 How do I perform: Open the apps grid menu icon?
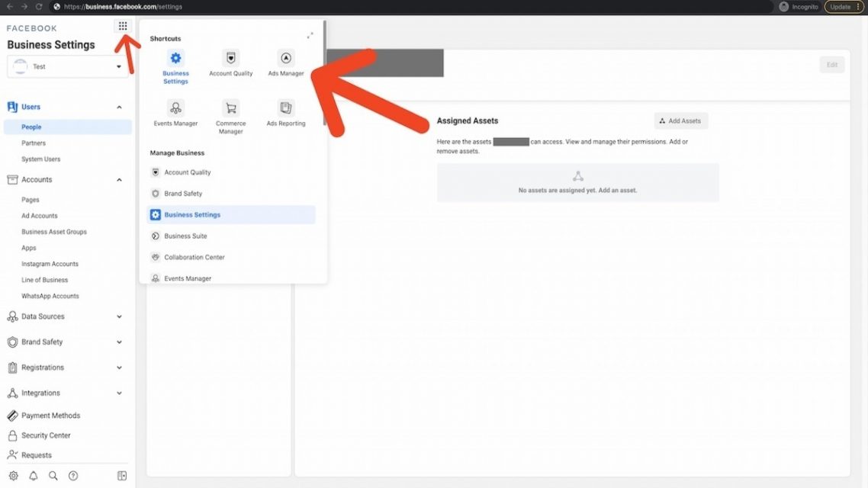[x=123, y=26]
